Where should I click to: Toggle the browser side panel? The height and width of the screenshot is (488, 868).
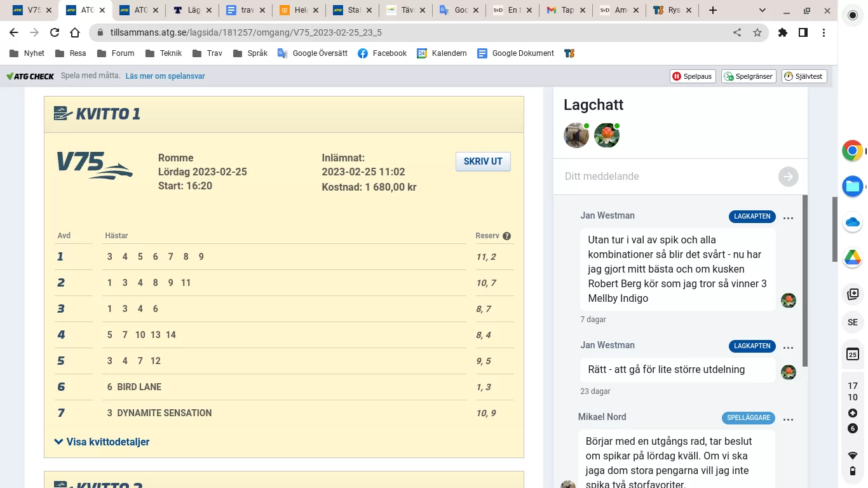803,32
